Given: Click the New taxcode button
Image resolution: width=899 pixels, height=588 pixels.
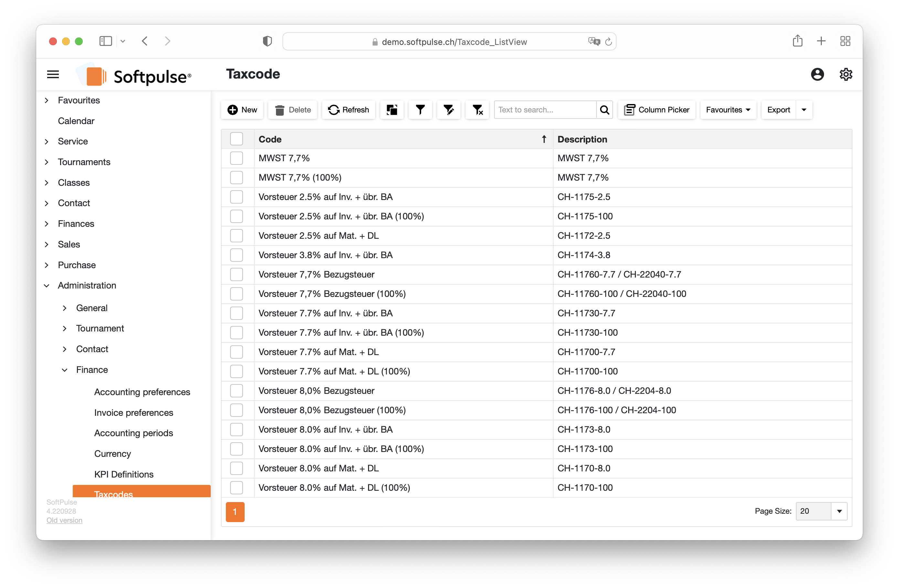Looking at the screenshot, I should click(x=242, y=110).
